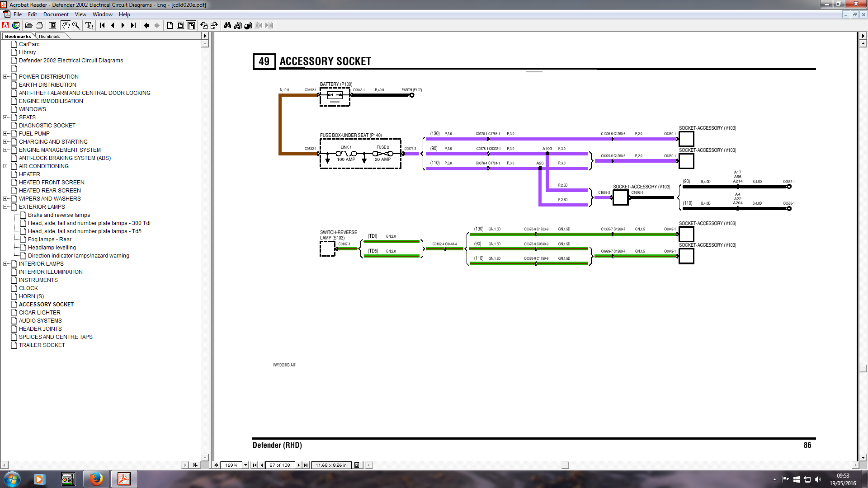Image resolution: width=868 pixels, height=488 pixels.
Task: Rotate the view counter-clockwise
Action: [204, 25]
